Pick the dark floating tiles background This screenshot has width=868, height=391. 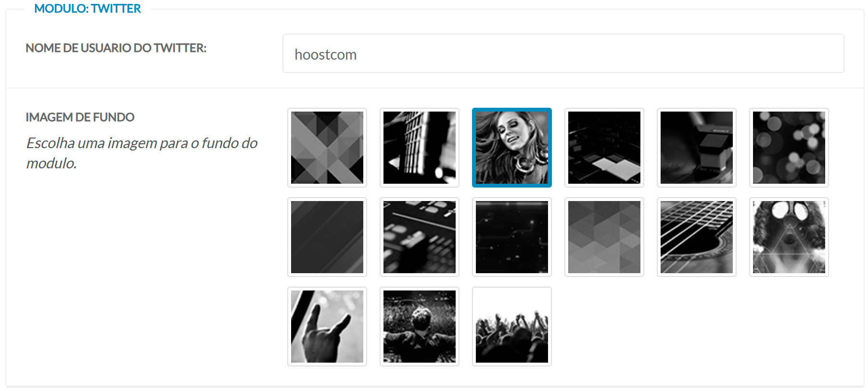(x=604, y=148)
